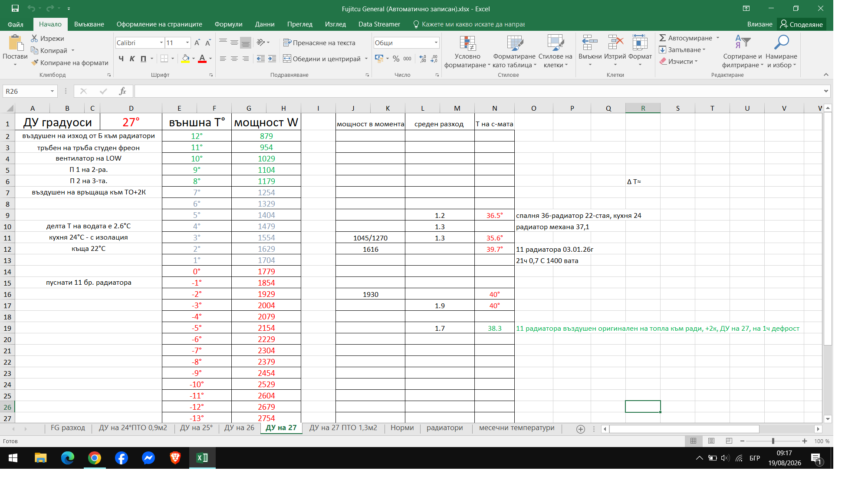Screen dimensions: 868x500
Task: Decrease the font size with the small A icon
Action: [208, 43]
